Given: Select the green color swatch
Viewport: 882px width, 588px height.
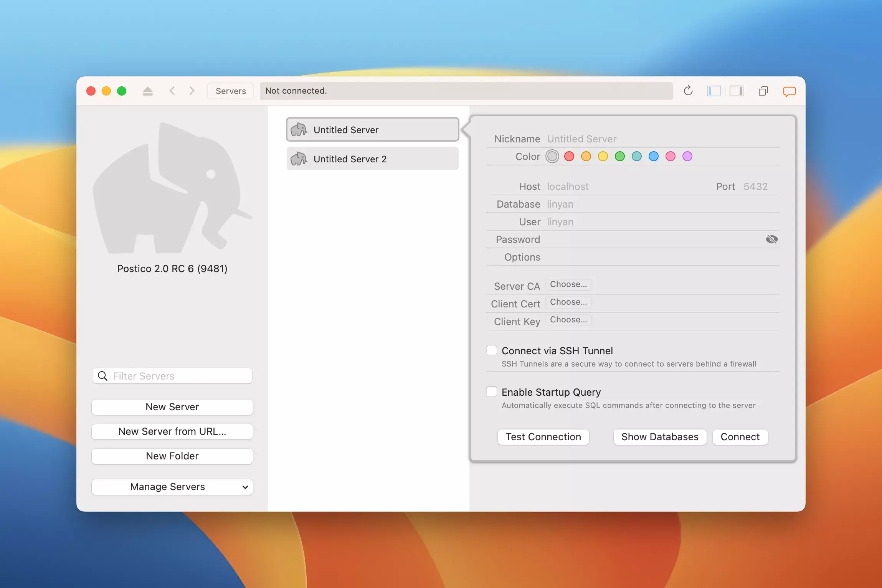Looking at the screenshot, I should (x=619, y=157).
